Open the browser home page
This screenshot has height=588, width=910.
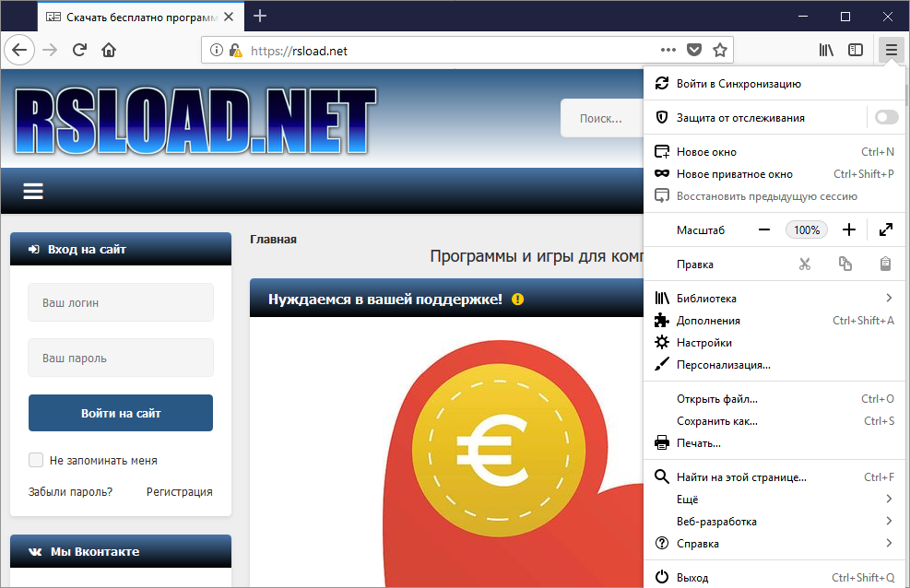pos(109,51)
